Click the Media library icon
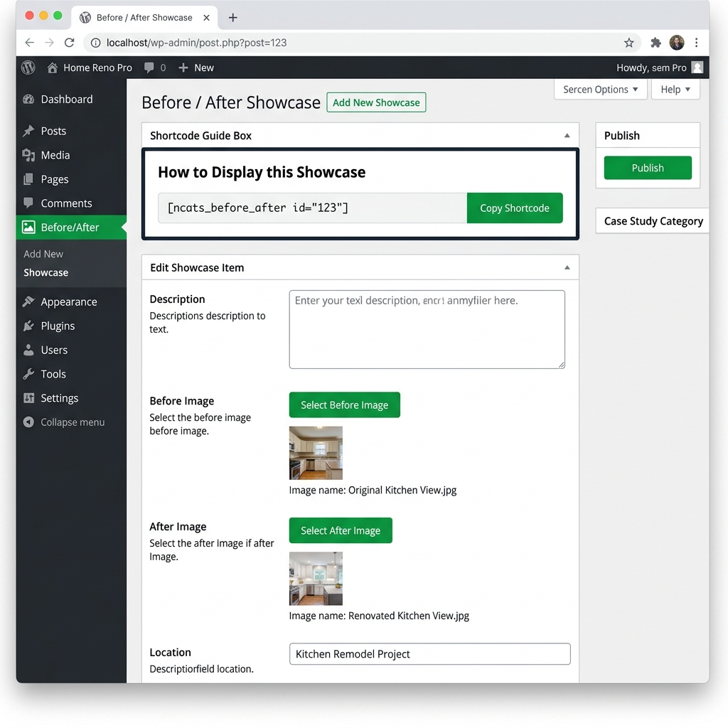Image resolution: width=728 pixels, height=728 pixels. [x=28, y=155]
